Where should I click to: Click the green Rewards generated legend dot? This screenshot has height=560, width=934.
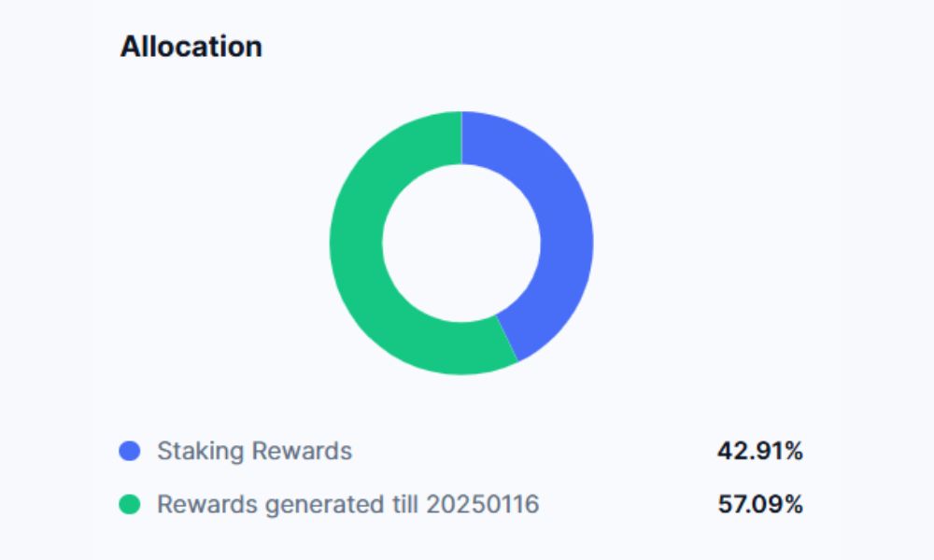[130, 505]
